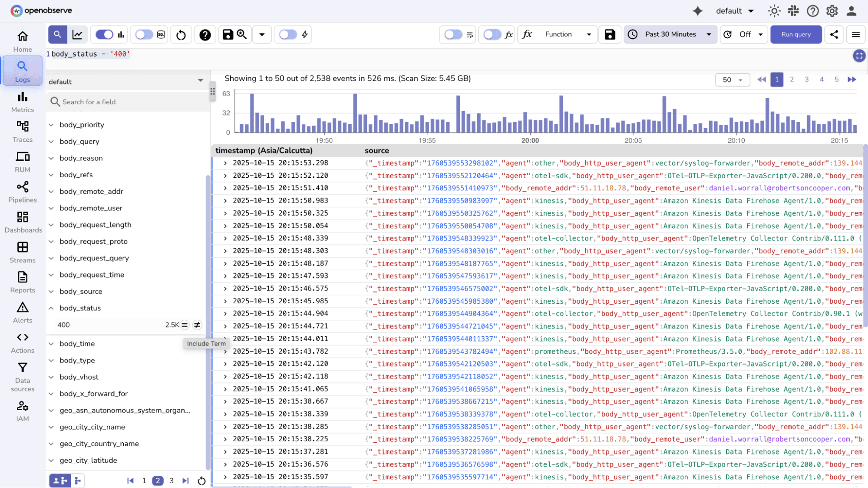Click the share icon next to Run query
The height and width of the screenshot is (488, 868).
point(834,34)
